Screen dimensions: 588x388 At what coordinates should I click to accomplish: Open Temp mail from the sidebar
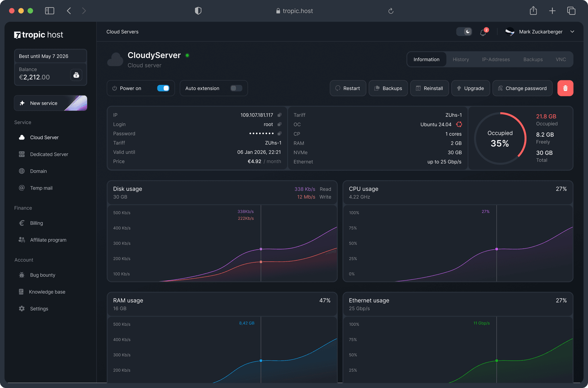tap(41, 188)
